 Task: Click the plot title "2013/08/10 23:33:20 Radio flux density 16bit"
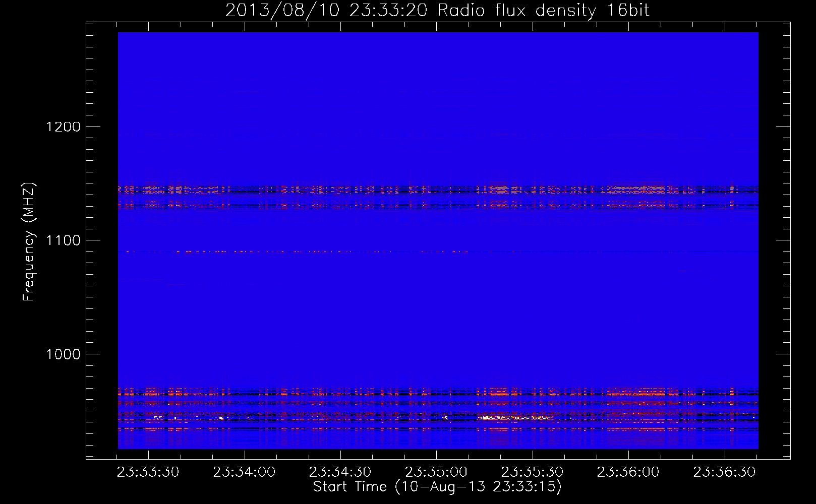pyautogui.click(x=437, y=11)
